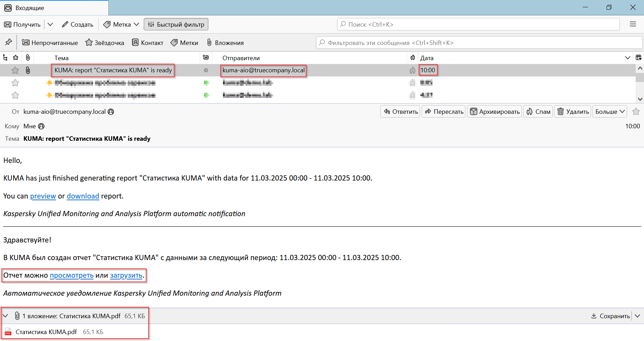The image size is (644, 341).
Task: Sort by spam status column icon
Action: pos(412,58)
